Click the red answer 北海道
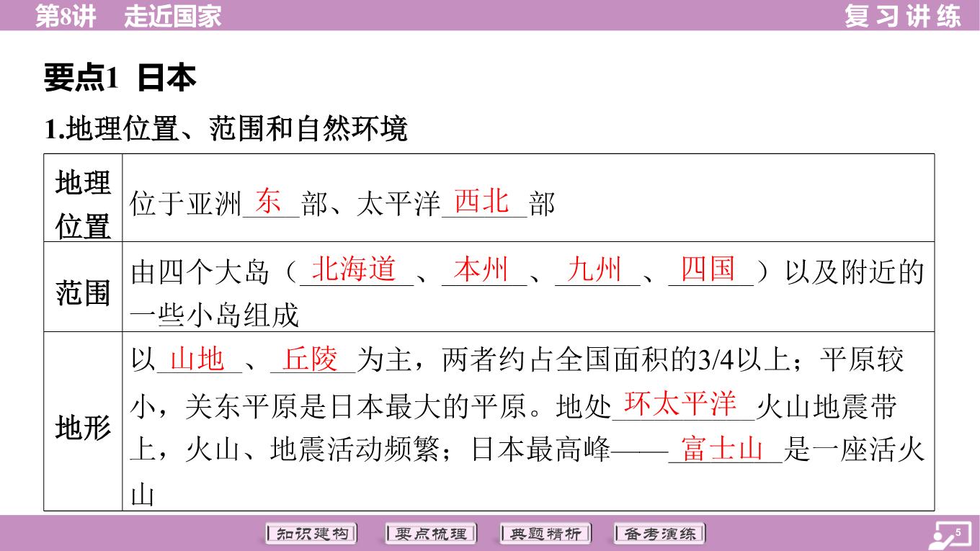The width and height of the screenshot is (980, 551). click(x=354, y=269)
